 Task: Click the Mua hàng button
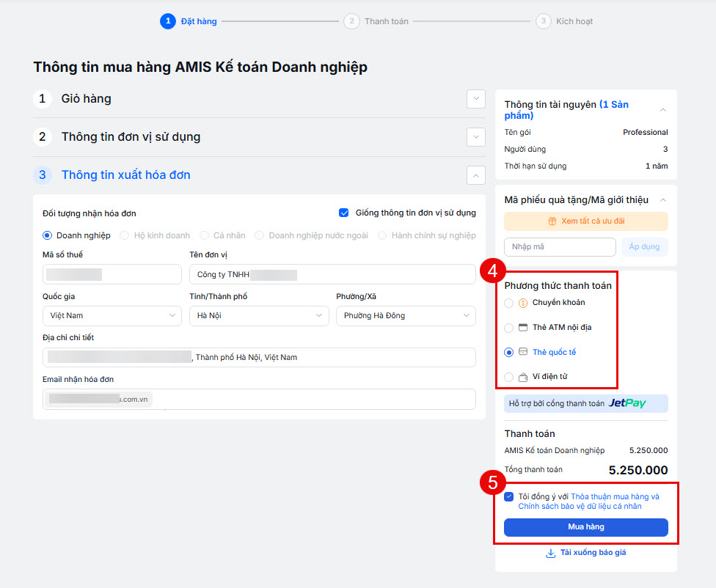(586, 527)
